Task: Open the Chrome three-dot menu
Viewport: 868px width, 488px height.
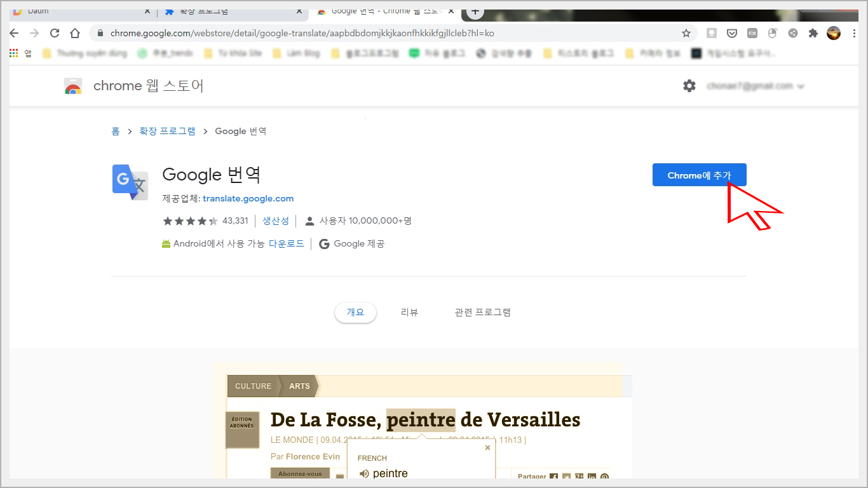Action: (x=853, y=33)
